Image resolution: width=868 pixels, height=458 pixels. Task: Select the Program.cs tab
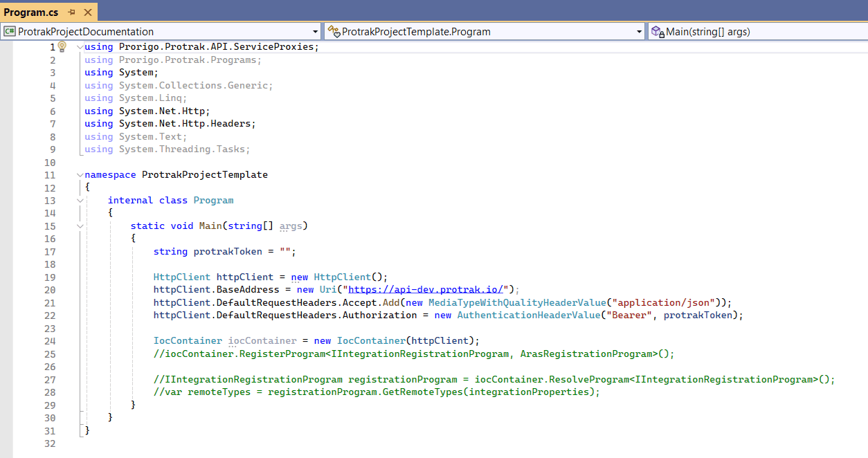click(x=31, y=12)
